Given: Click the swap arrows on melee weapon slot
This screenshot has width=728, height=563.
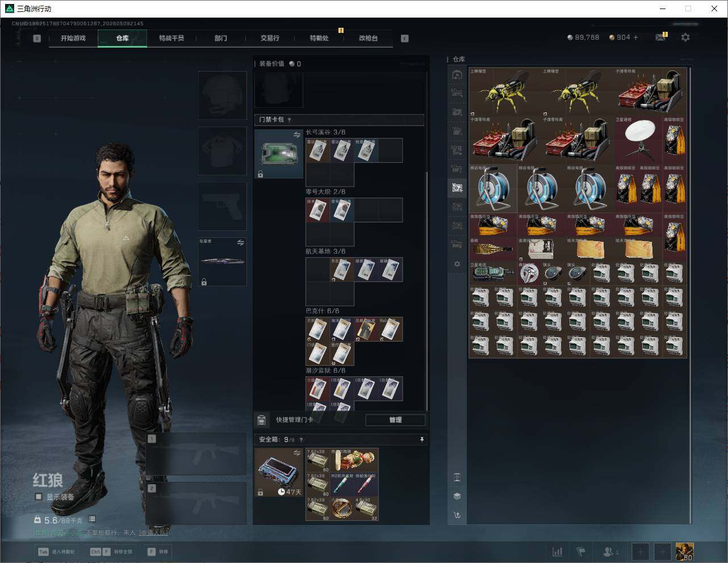Looking at the screenshot, I should click(241, 243).
